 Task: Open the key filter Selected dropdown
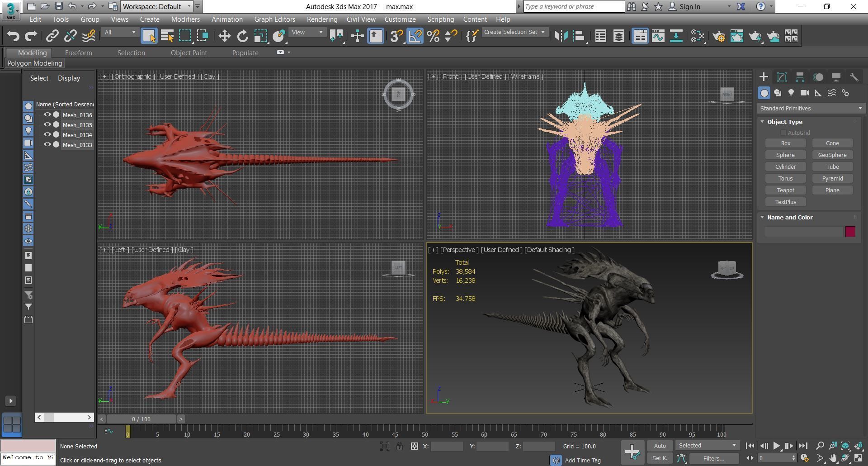click(x=708, y=446)
